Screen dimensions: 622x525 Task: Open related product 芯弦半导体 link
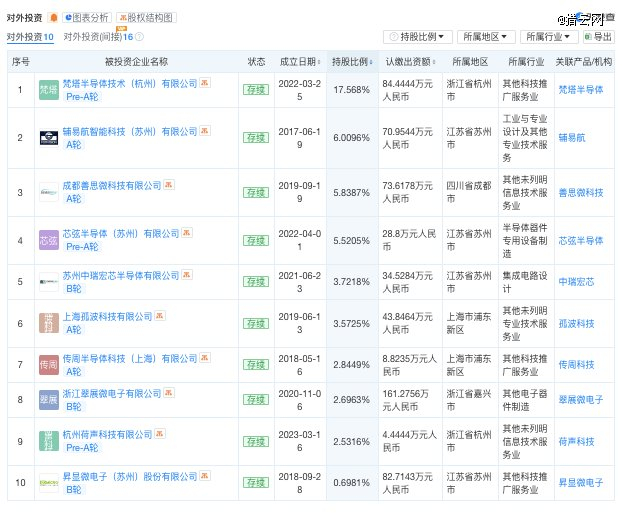(581, 240)
